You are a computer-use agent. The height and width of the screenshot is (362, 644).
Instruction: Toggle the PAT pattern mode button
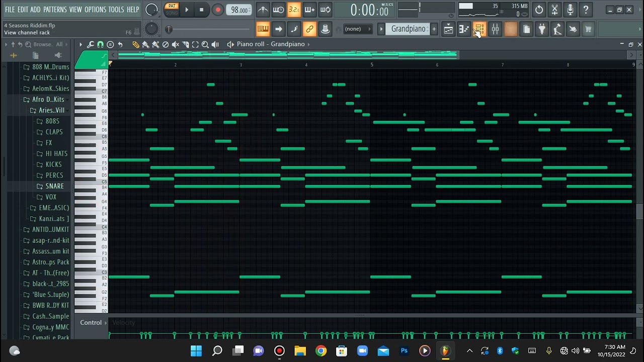click(x=172, y=6)
